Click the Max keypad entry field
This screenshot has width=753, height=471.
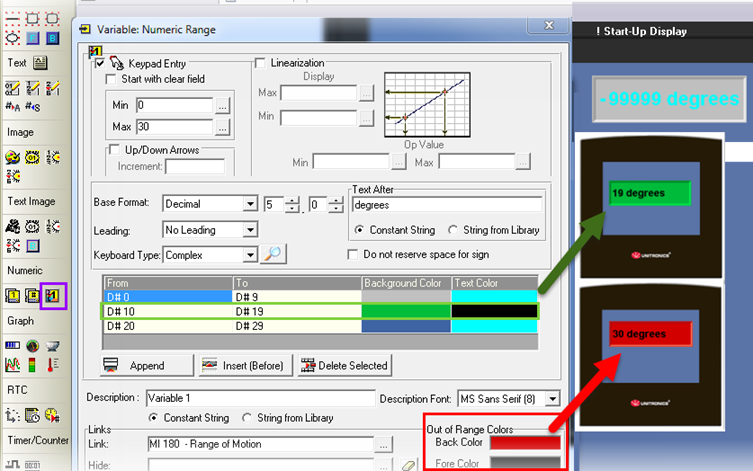click(174, 127)
